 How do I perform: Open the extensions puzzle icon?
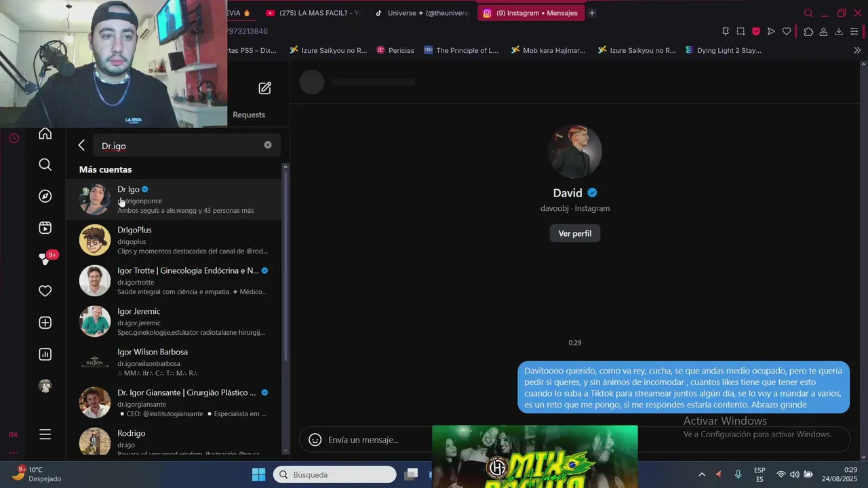tap(808, 31)
